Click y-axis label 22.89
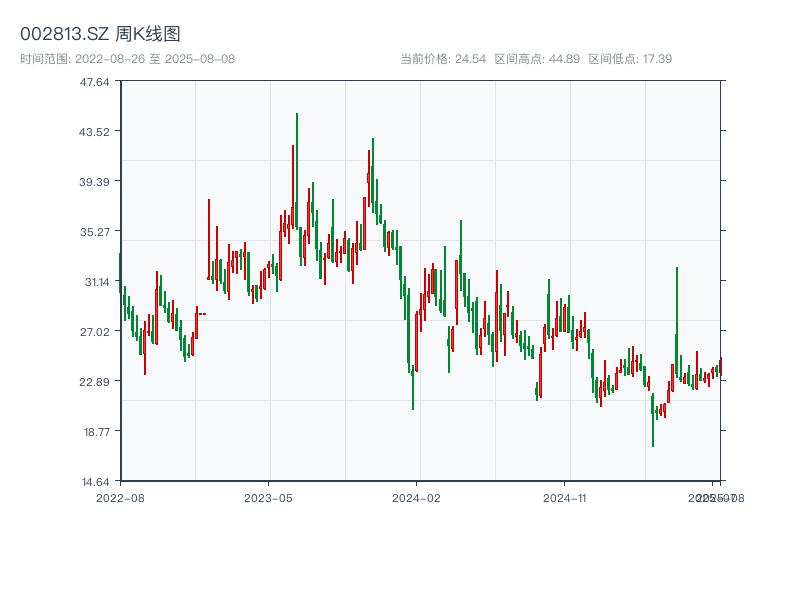Screen dimensions: 800x600 coord(94,382)
